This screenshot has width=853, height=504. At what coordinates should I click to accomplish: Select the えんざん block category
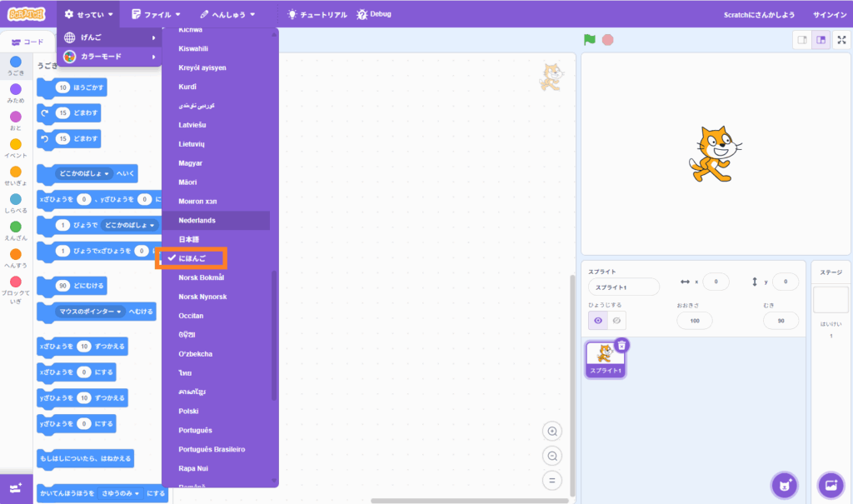pos(16,232)
